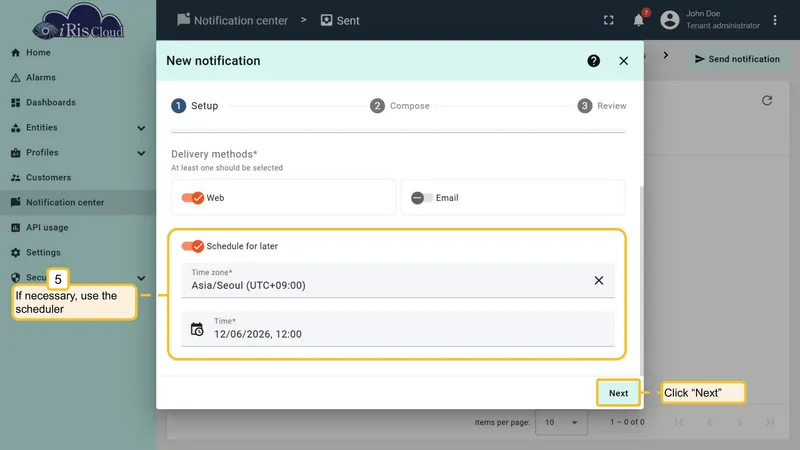Open the top-right three-dot menu
The width and height of the screenshot is (800, 450).
775,20
